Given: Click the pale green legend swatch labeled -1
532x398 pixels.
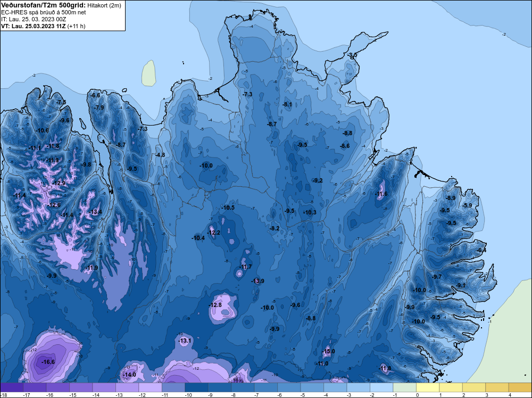Looking at the screenshot, I should coord(404,387).
